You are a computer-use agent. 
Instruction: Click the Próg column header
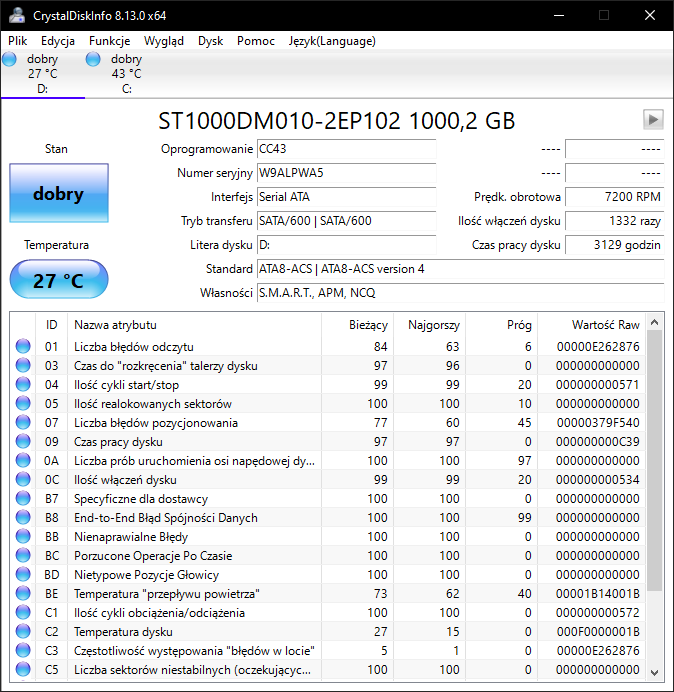[501, 325]
